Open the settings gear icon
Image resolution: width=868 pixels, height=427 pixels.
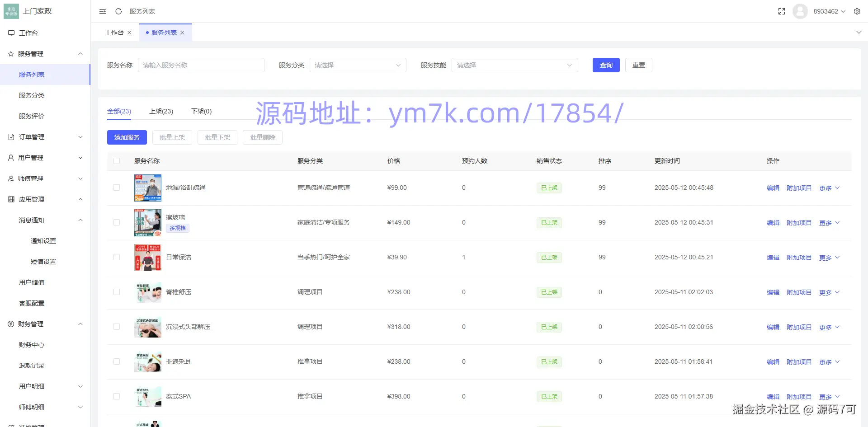[x=857, y=11]
